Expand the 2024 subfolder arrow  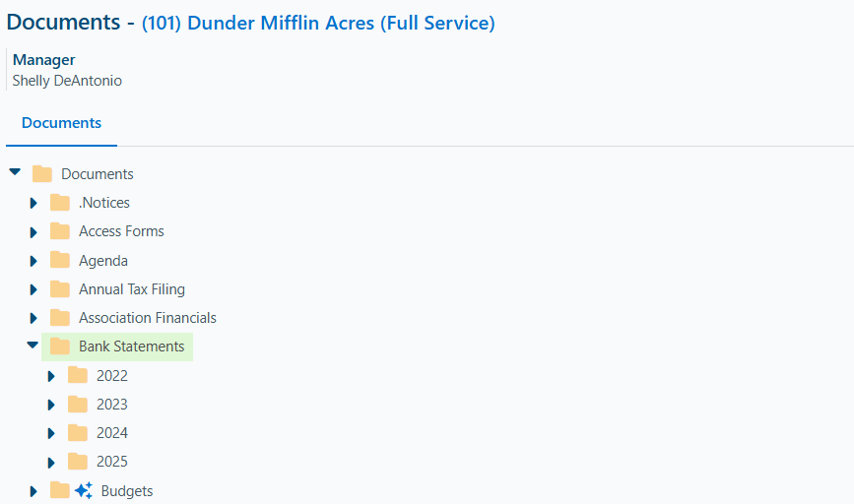(x=51, y=434)
